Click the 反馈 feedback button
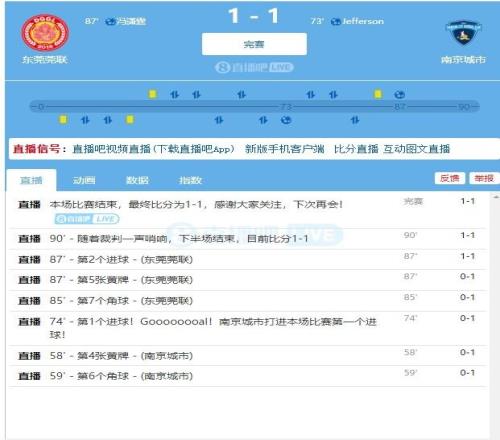Screen dimensions: 500x440 [x=450, y=178]
